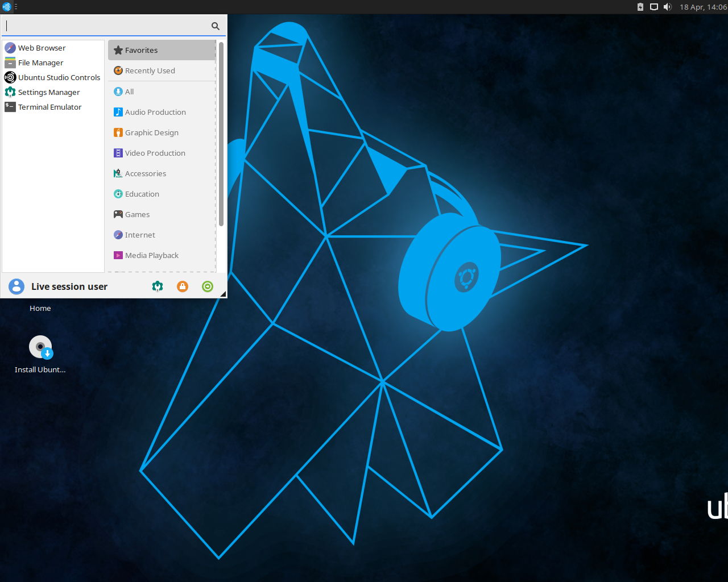Click the Live session user name
The width and height of the screenshot is (728, 582).
pos(69,286)
